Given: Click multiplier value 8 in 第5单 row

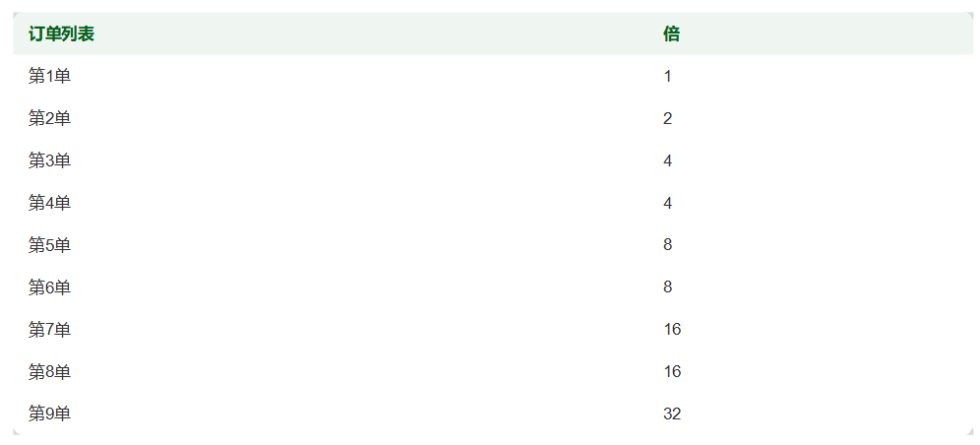Looking at the screenshot, I should pyautogui.click(x=667, y=245).
